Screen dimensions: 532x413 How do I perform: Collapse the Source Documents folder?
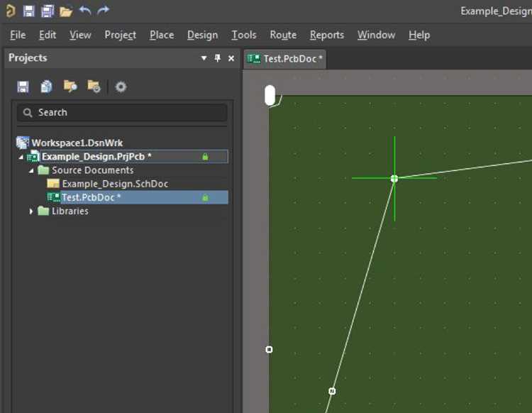pos(31,170)
